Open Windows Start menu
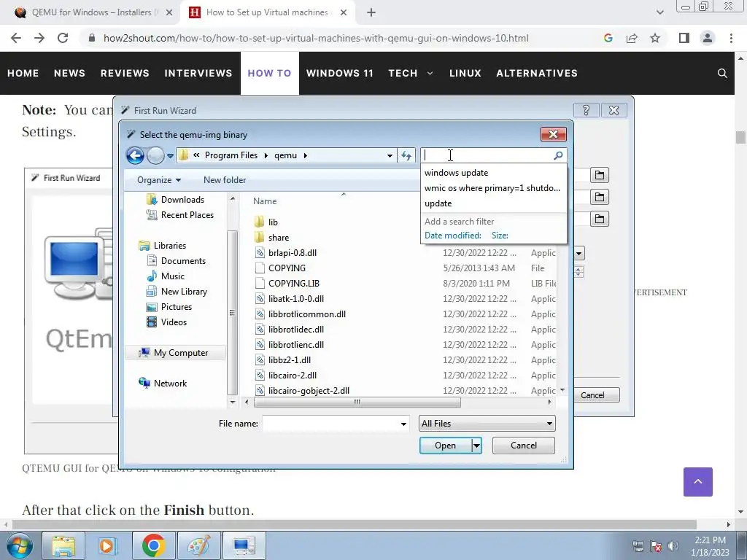Viewport: 747px width, 560px height. [18, 546]
